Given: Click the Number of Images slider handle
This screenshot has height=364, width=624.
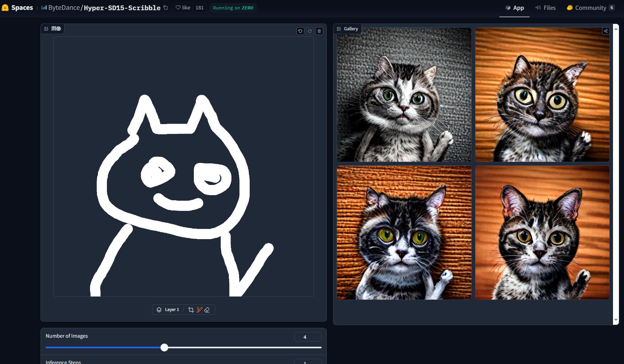Looking at the screenshot, I should tap(164, 348).
